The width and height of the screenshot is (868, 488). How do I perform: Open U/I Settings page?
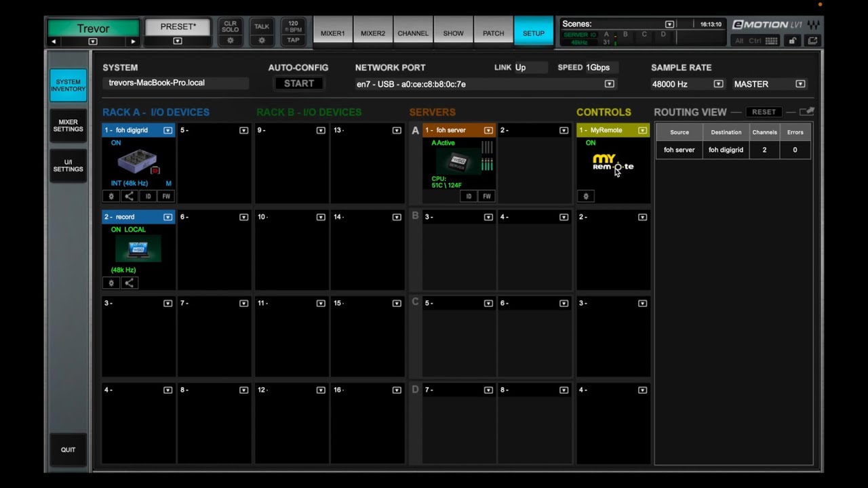click(68, 165)
